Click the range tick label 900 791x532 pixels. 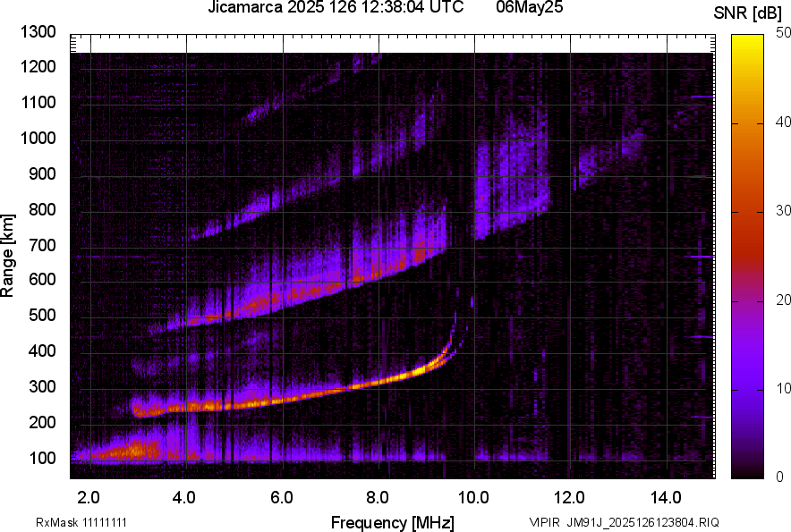(x=42, y=174)
